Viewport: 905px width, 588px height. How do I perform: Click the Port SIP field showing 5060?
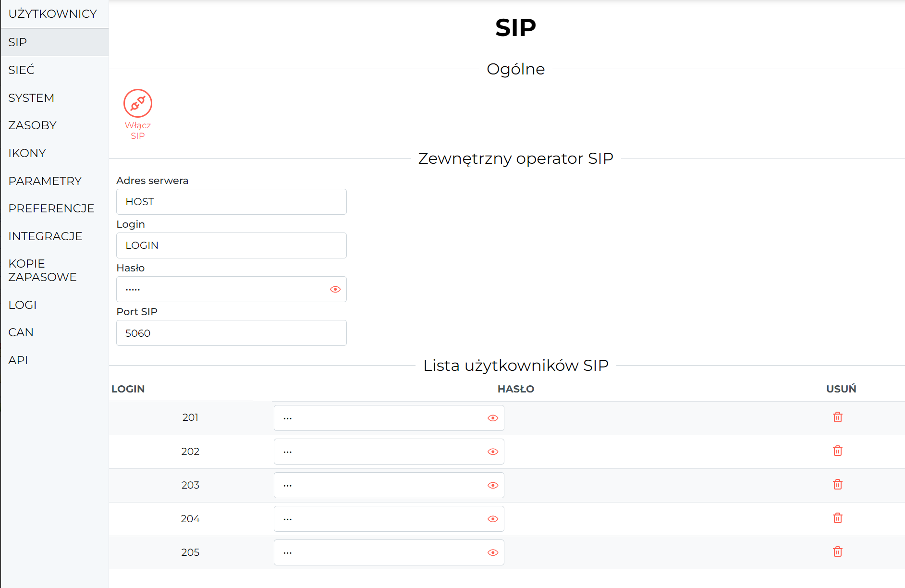232,333
